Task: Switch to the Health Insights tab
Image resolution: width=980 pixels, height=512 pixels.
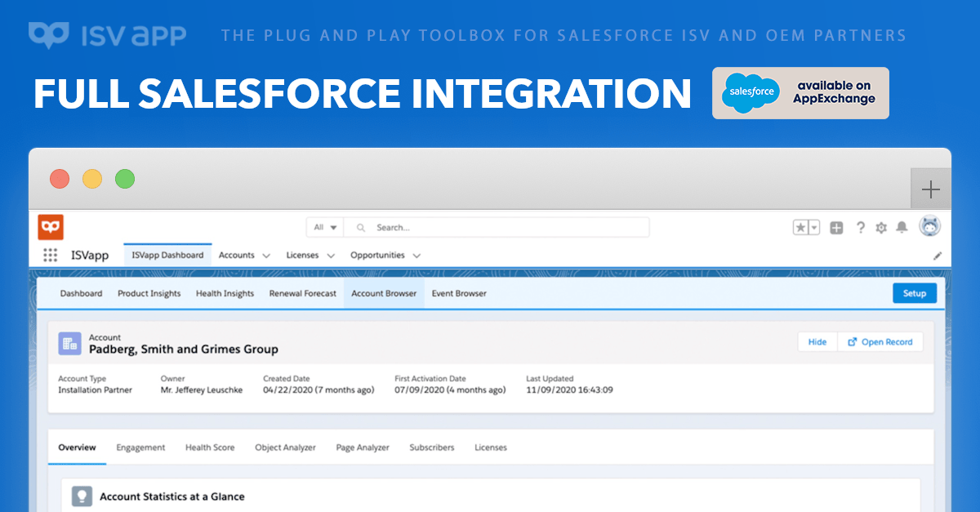Action: [x=225, y=293]
